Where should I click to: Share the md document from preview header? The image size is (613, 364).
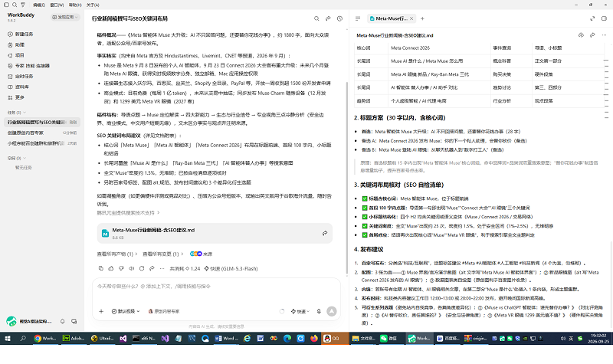[592, 35]
